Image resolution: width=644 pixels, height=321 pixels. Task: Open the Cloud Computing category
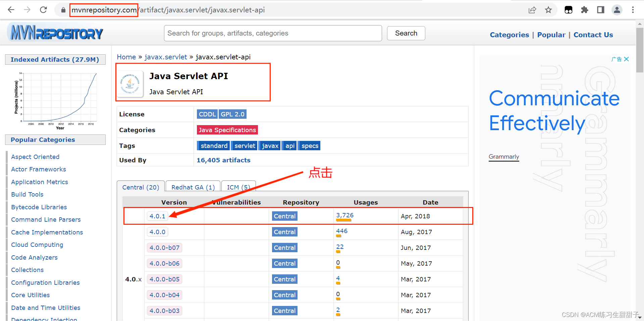pyautogui.click(x=37, y=245)
